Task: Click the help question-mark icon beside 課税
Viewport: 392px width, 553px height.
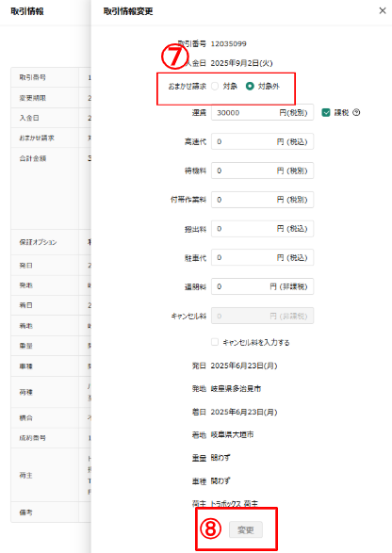Action: pyautogui.click(x=356, y=112)
